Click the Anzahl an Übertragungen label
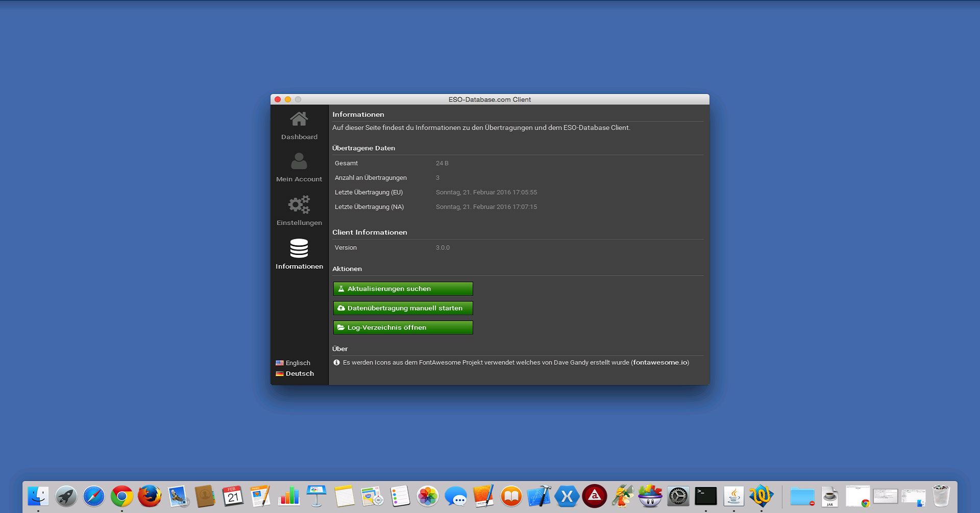The height and width of the screenshot is (513, 980). tap(371, 178)
